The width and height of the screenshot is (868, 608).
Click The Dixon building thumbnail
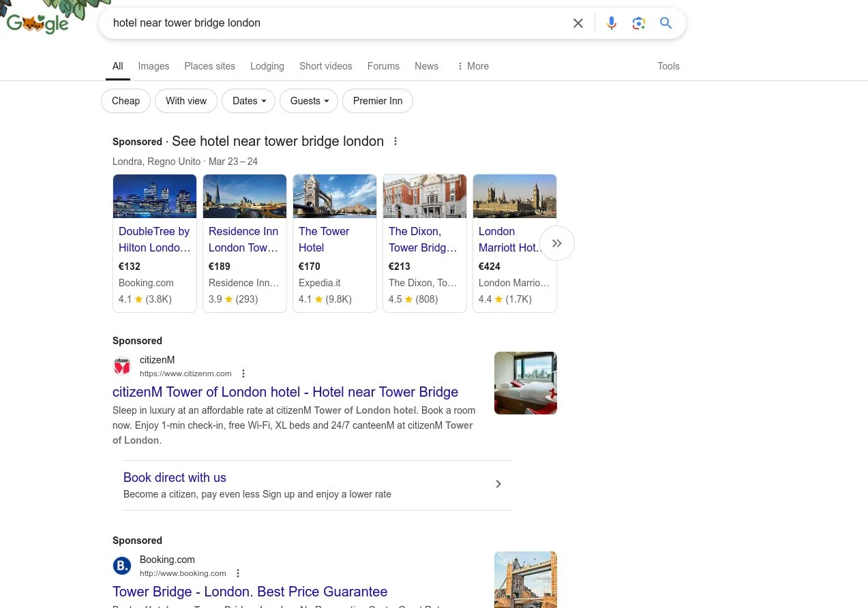(x=425, y=196)
